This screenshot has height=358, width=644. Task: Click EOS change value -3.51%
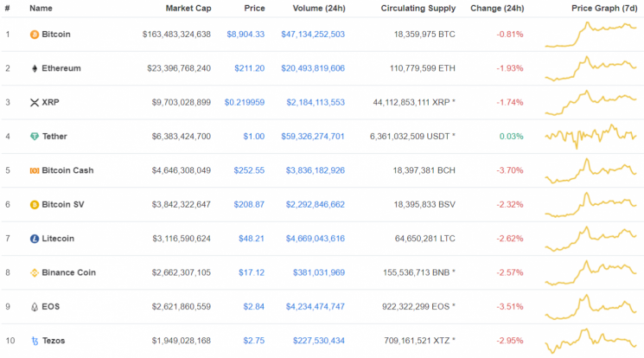click(x=510, y=307)
